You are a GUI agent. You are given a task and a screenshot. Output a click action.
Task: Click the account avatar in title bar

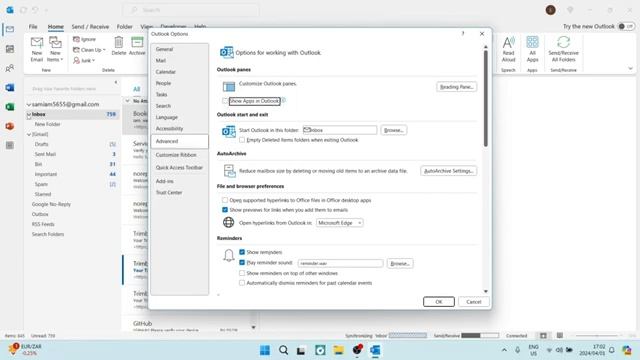tap(551, 10)
